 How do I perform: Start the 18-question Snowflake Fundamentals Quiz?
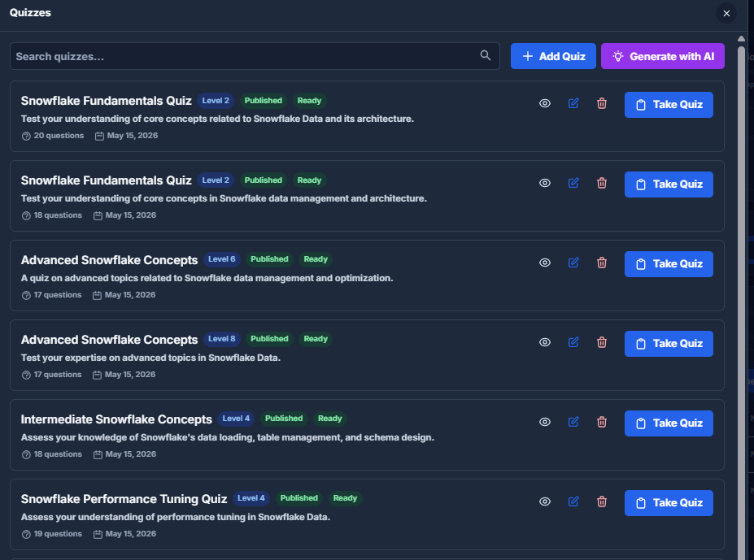(x=669, y=184)
